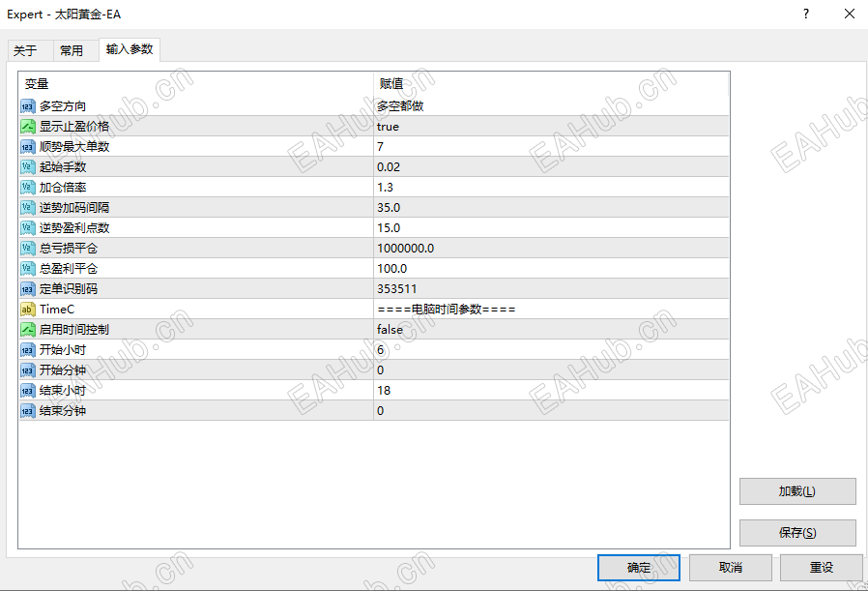Select the 逆势加码间隔 variable name
This screenshot has height=591, width=868.
click(74, 208)
